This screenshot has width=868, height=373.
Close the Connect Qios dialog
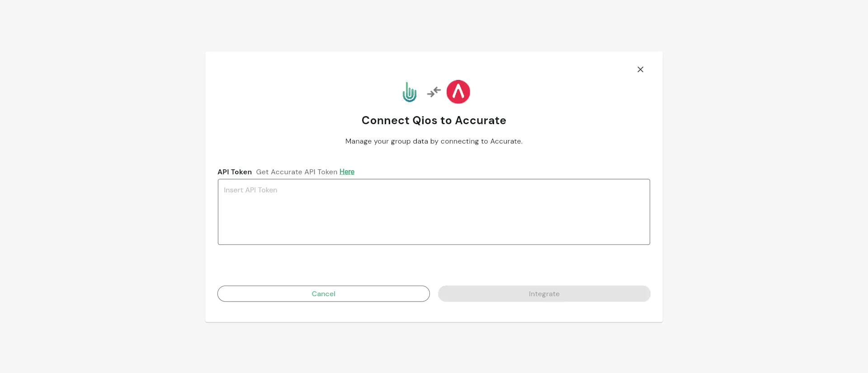640,69
